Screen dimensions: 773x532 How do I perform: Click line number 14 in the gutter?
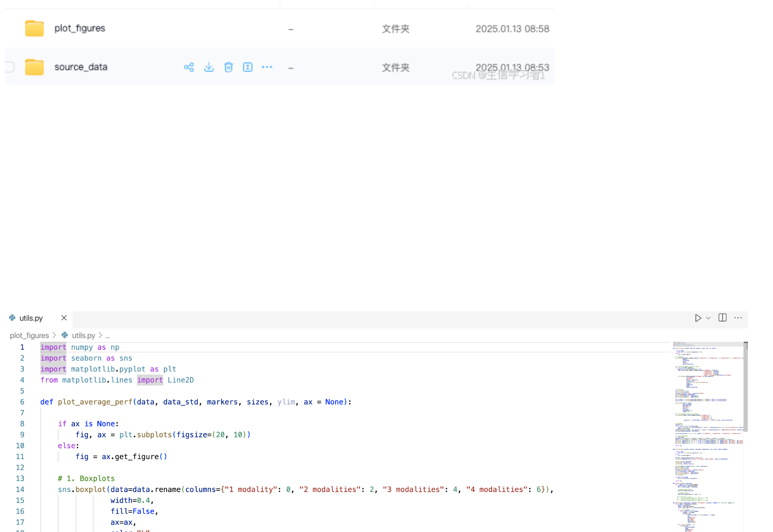tap(20, 490)
